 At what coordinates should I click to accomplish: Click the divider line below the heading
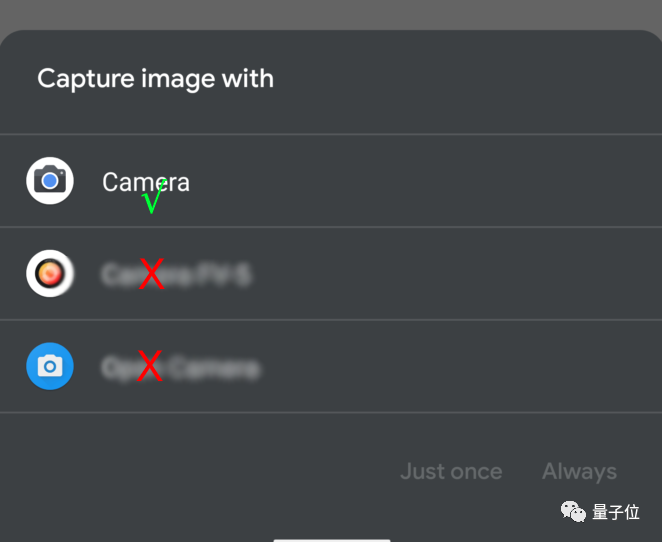point(331,134)
